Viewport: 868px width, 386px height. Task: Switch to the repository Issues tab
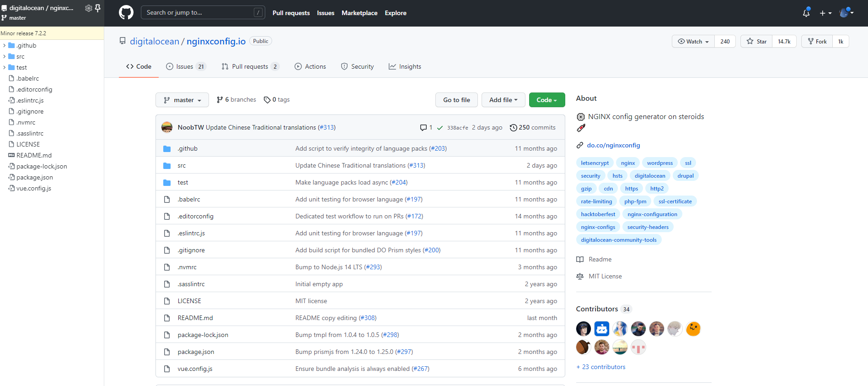pyautogui.click(x=186, y=66)
